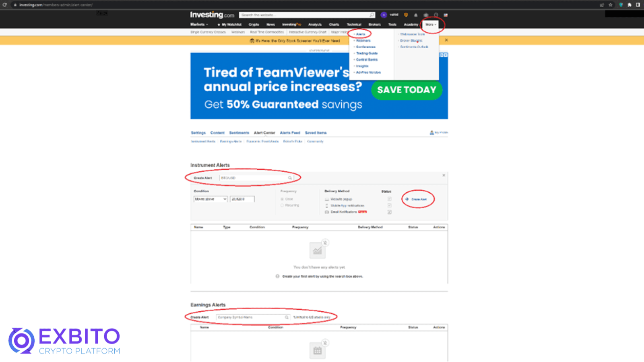
Task: Open the Crypto navigation item
Action: tap(254, 25)
